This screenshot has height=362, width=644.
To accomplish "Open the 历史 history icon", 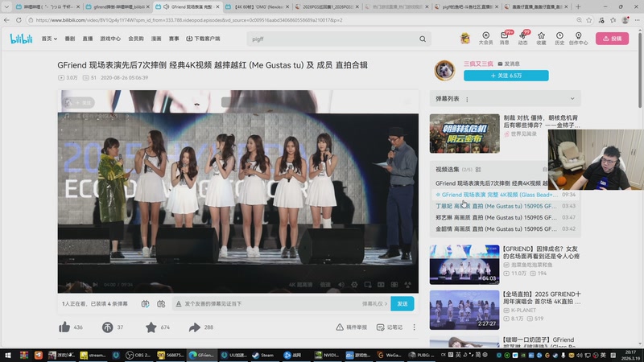I will 559,38.
